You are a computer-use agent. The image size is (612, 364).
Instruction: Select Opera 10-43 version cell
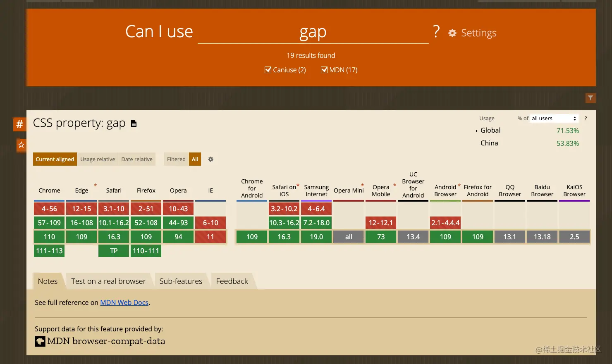pyautogui.click(x=178, y=209)
